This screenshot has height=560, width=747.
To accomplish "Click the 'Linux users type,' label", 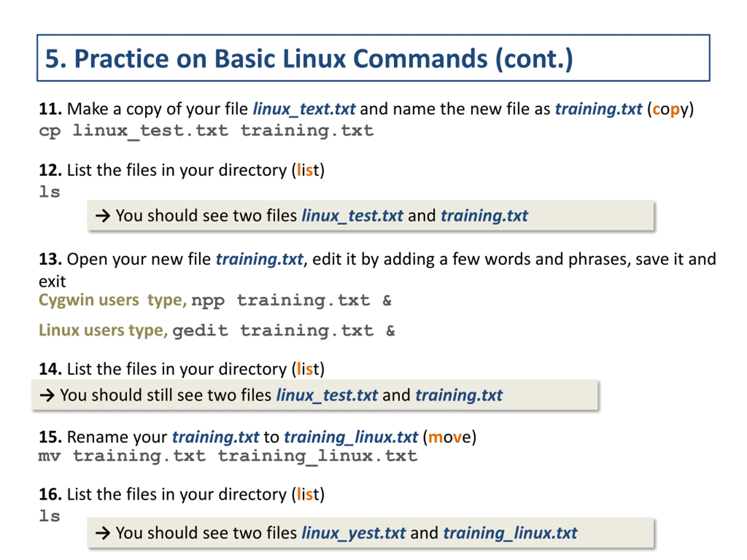I will 103,330.
